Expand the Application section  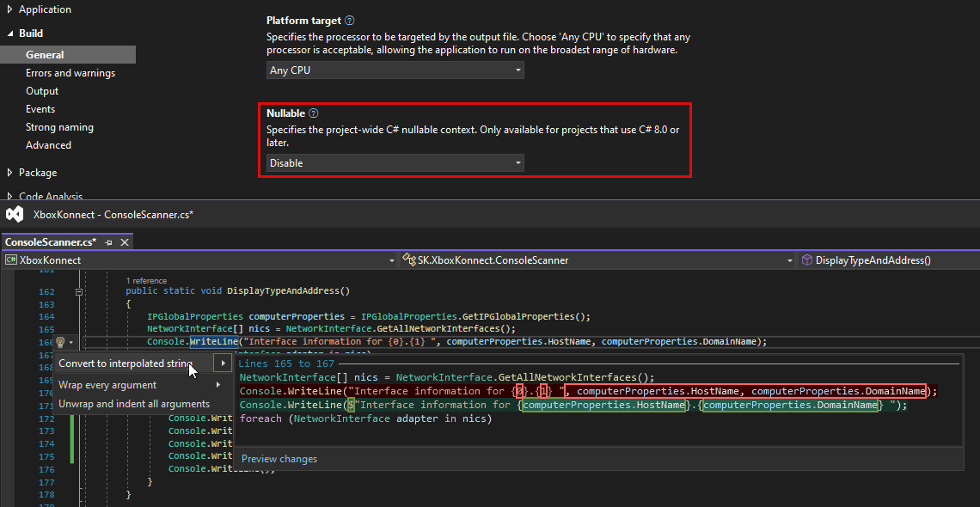[9, 9]
